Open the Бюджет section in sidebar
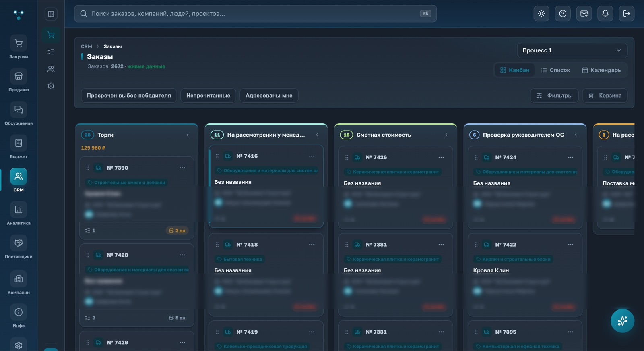 [19, 147]
